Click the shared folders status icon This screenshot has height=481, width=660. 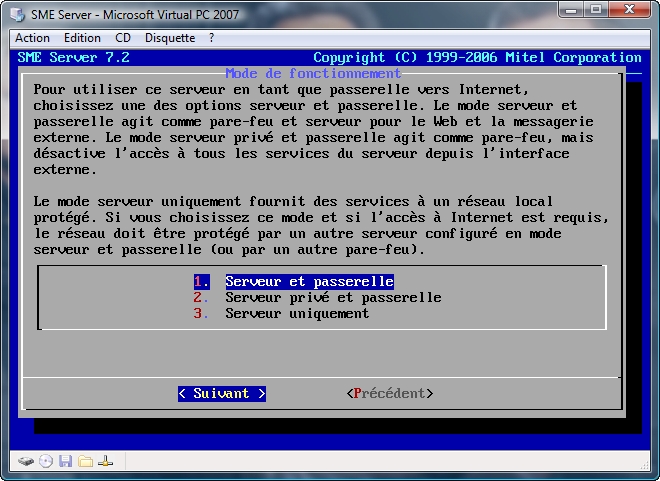coord(85,461)
